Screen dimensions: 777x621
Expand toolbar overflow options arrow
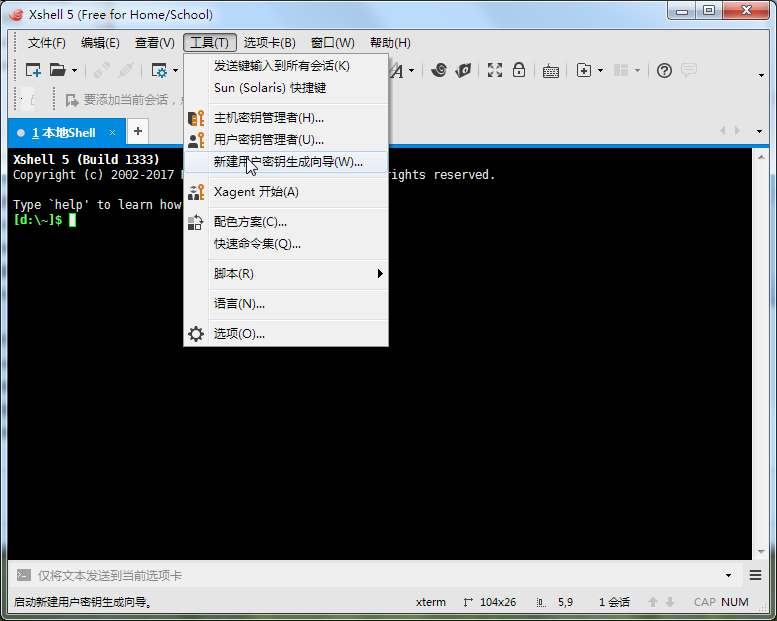[x=761, y=75]
